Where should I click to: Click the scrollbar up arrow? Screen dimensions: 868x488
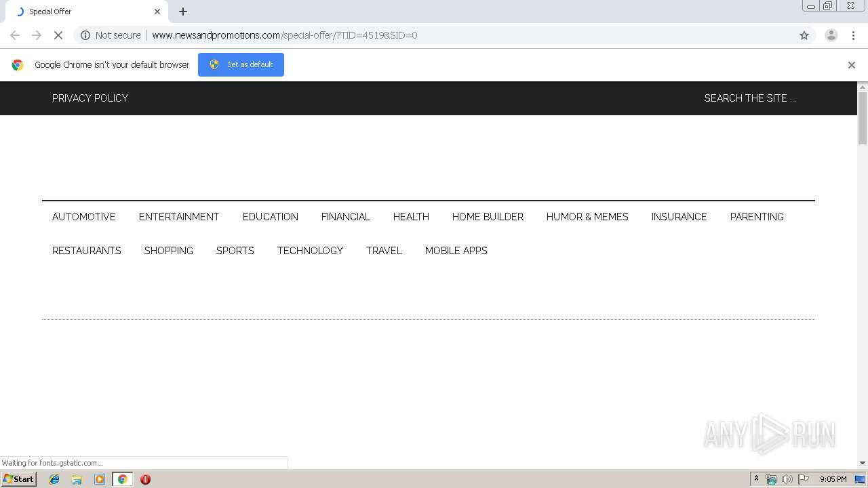click(863, 87)
